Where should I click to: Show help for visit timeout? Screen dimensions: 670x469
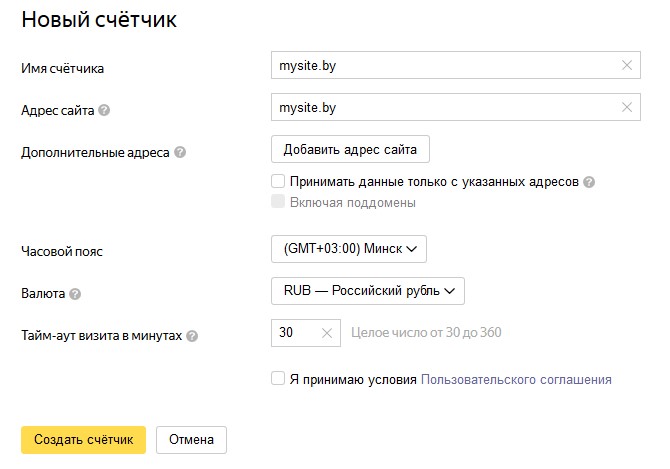coord(192,336)
